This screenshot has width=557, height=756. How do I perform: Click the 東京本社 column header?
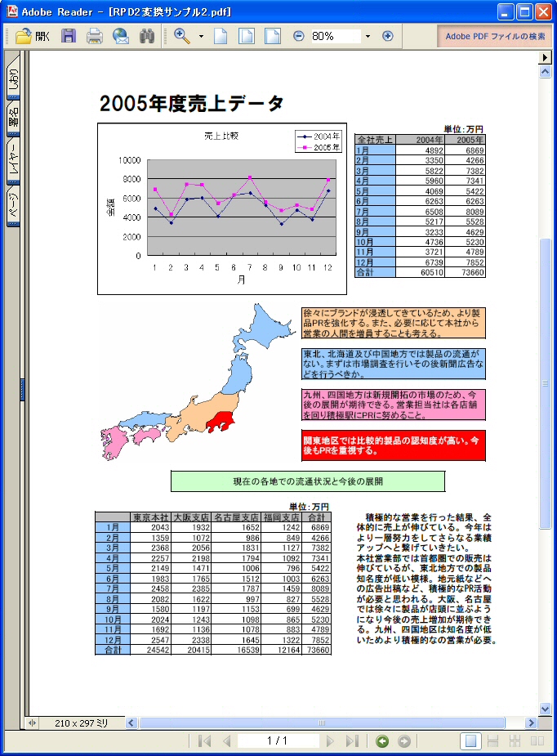pyautogui.click(x=151, y=517)
